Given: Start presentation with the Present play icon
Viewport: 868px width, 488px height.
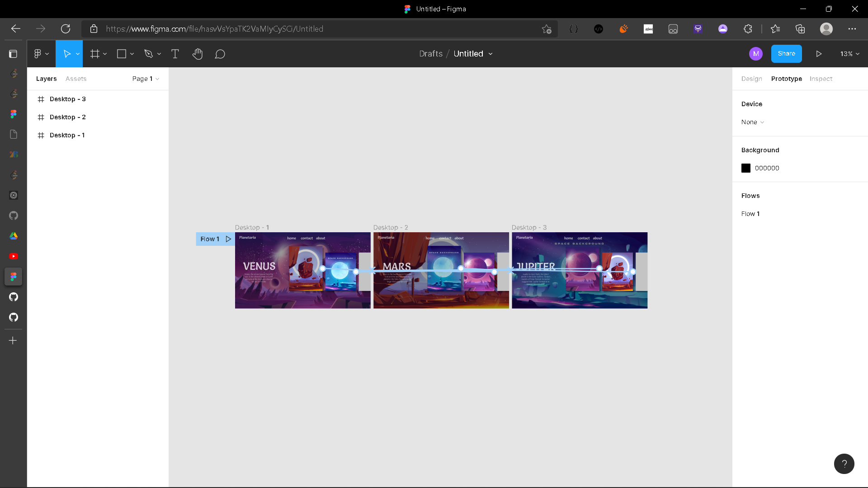Looking at the screenshot, I should (x=819, y=53).
